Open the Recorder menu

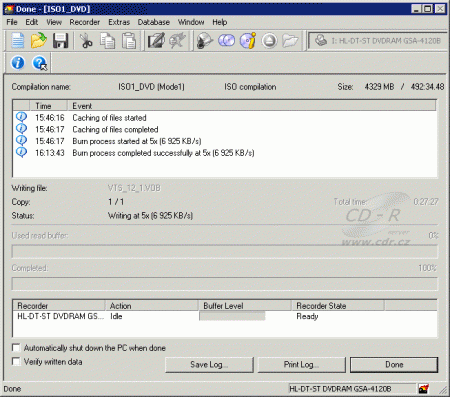pyautogui.click(x=85, y=22)
